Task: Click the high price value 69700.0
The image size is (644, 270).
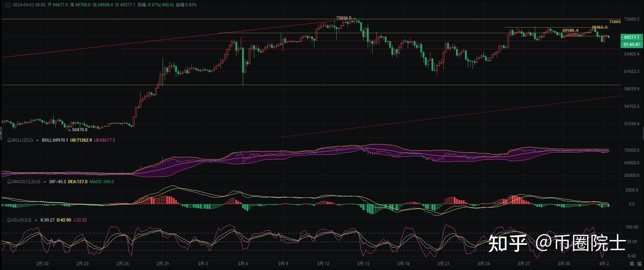Action: pyautogui.click(x=83, y=5)
